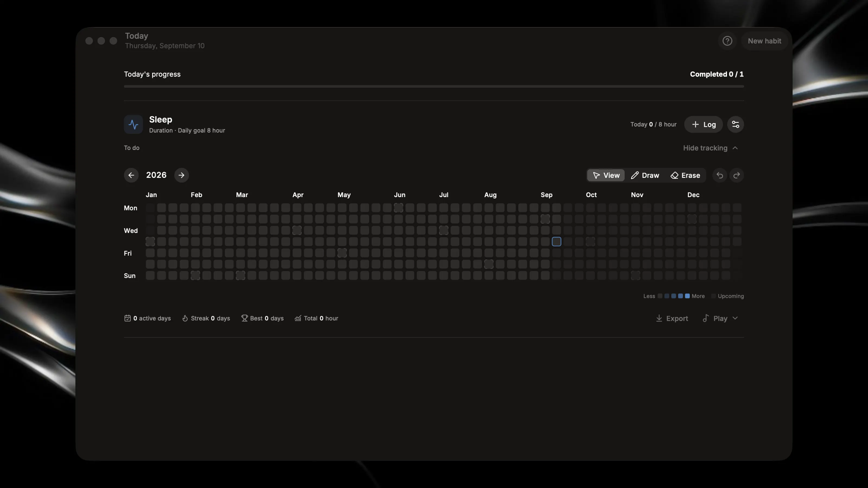868x488 pixels.
Task: Go to next year arrow
Action: click(181, 175)
